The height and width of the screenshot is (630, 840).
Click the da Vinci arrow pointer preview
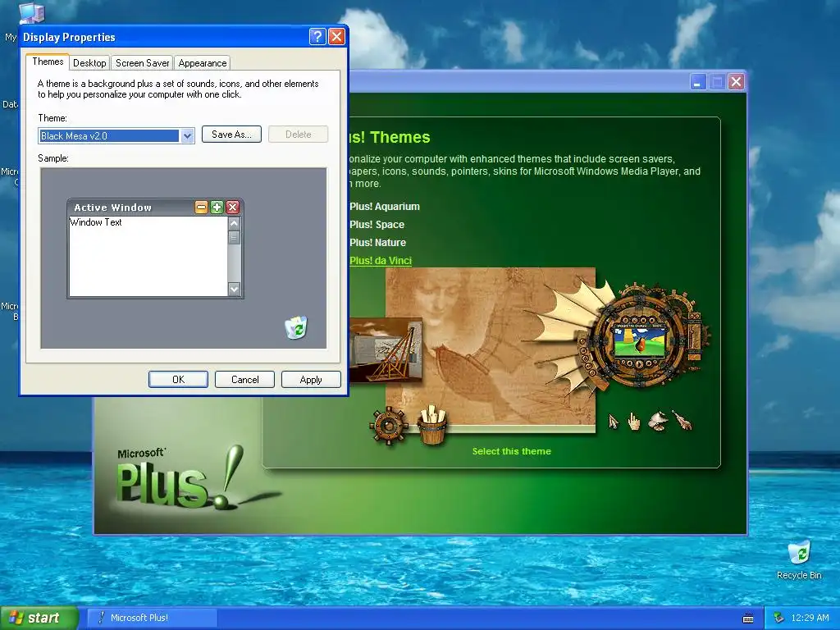614,422
